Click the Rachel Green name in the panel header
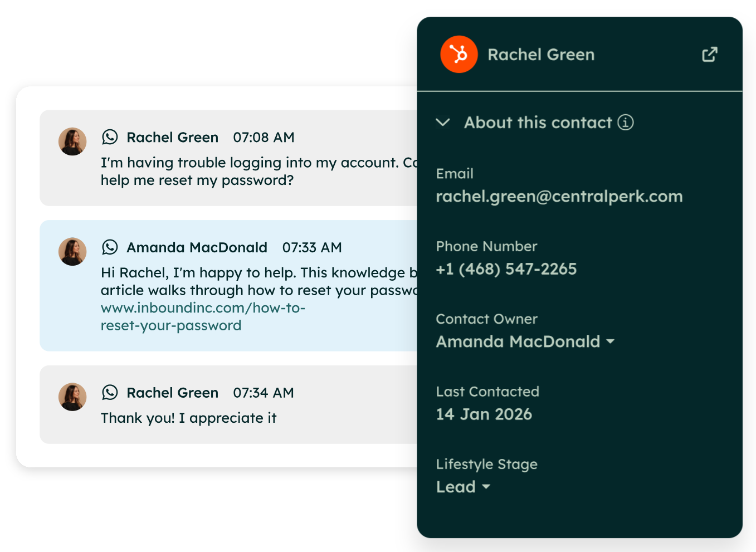 click(x=541, y=55)
